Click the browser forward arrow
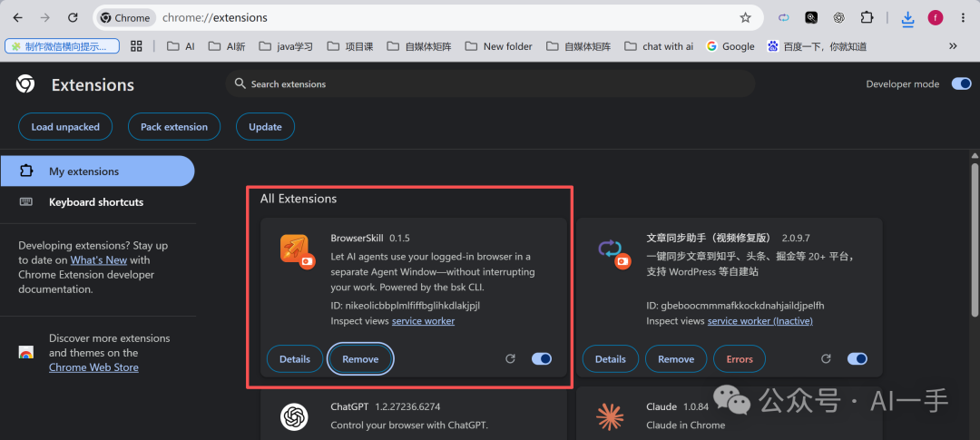The height and width of the screenshot is (440, 980). (x=45, y=17)
